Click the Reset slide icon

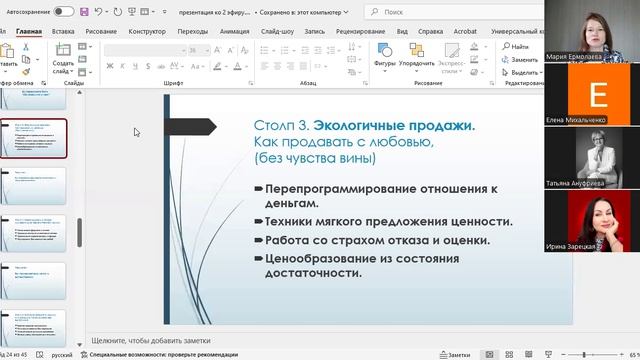[82, 60]
